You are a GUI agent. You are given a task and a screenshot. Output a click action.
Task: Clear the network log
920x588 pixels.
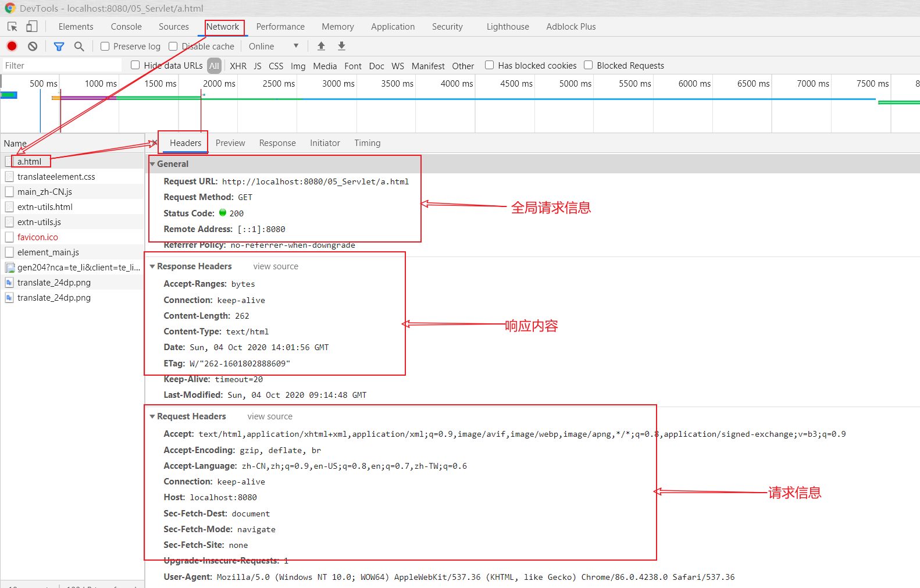33,46
